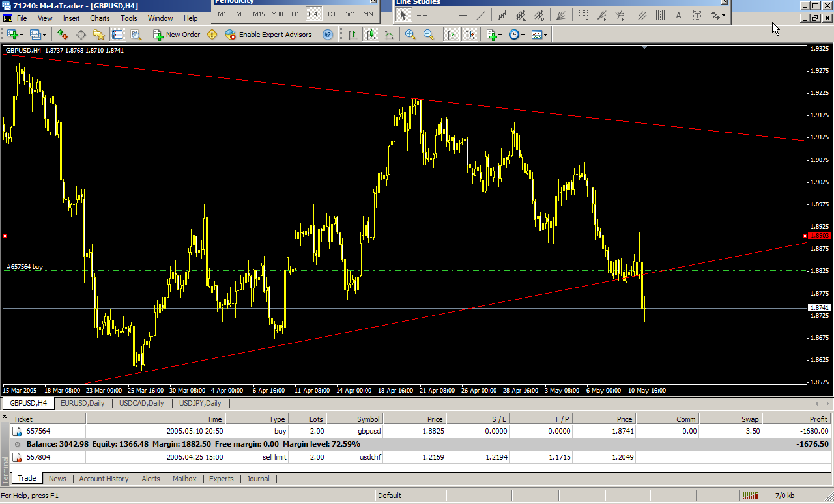Pick the Fibonacci retracement tool
This screenshot has height=504, width=834.
tap(583, 15)
